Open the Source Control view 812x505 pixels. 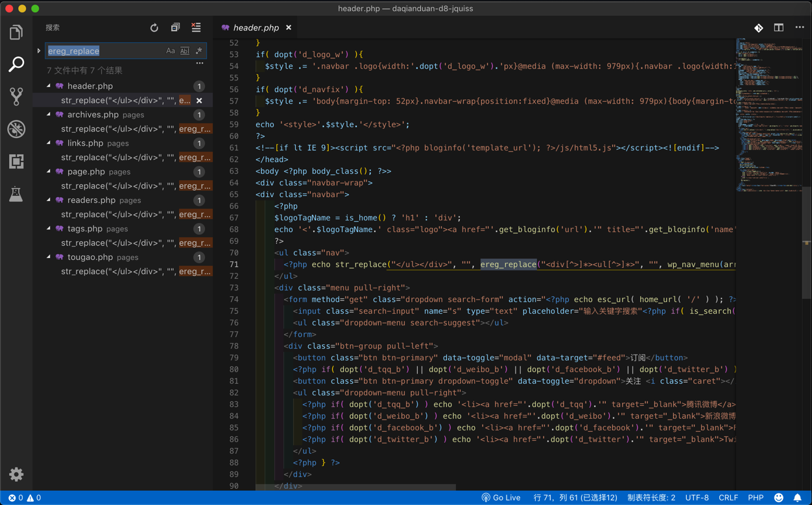tap(16, 97)
